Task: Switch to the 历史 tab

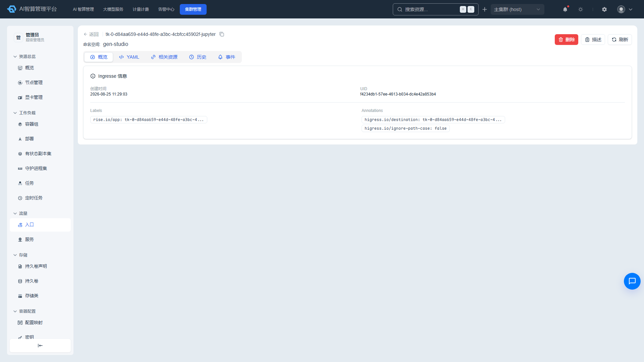Action: tap(198, 57)
